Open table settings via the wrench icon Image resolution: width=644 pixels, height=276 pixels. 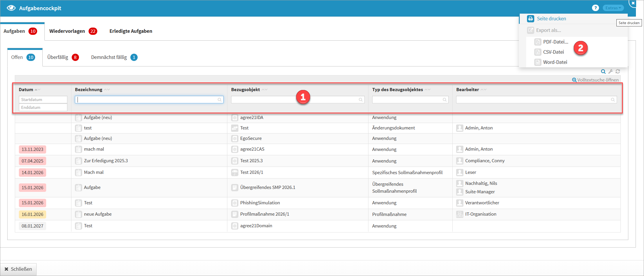[611, 71]
